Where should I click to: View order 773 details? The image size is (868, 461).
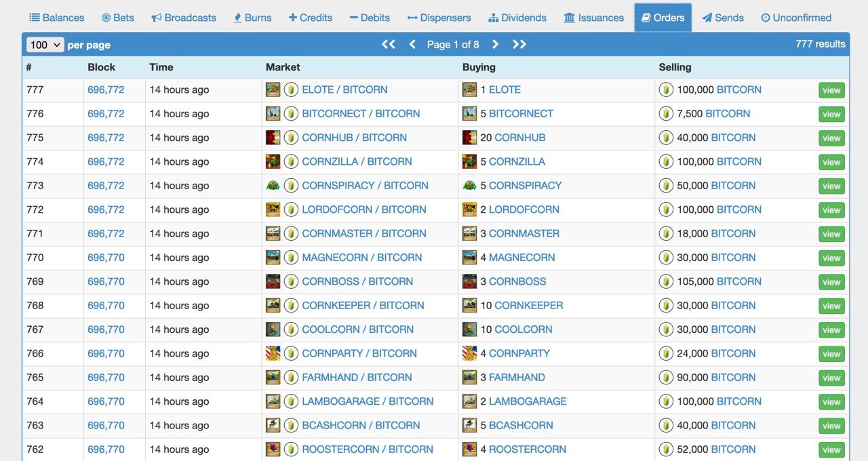pos(831,186)
